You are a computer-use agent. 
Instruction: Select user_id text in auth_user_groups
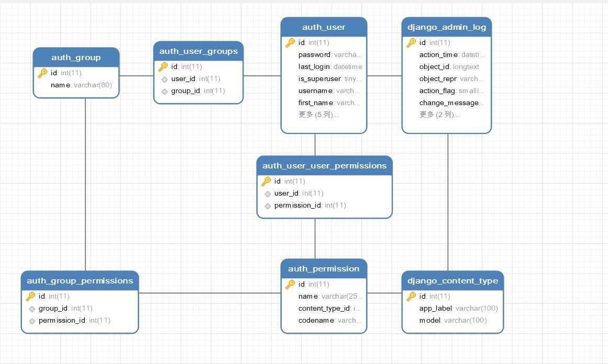183,78
